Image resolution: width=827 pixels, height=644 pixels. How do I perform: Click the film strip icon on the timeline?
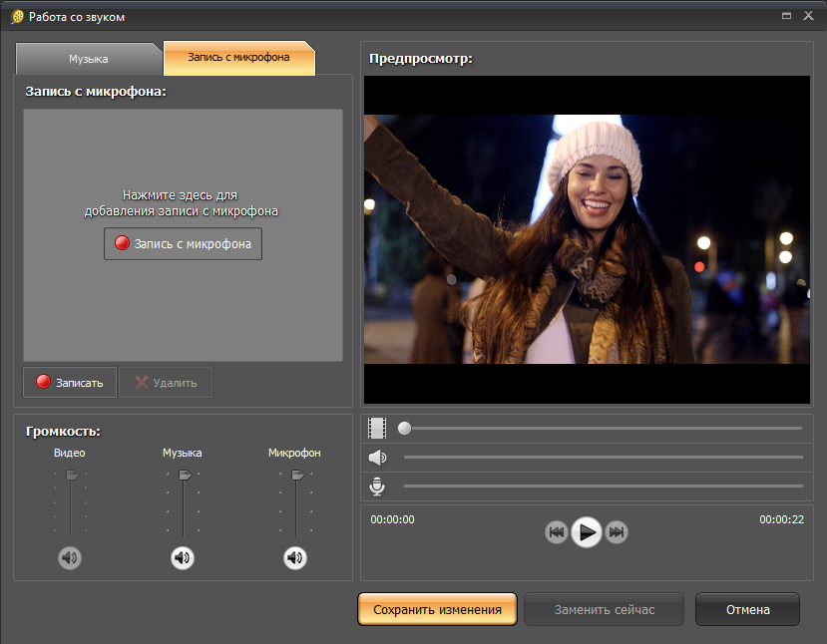tap(377, 428)
